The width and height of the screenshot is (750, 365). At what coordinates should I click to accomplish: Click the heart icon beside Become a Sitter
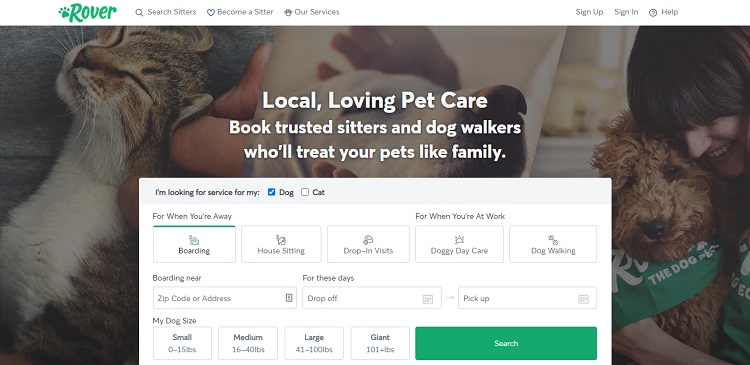click(210, 13)
